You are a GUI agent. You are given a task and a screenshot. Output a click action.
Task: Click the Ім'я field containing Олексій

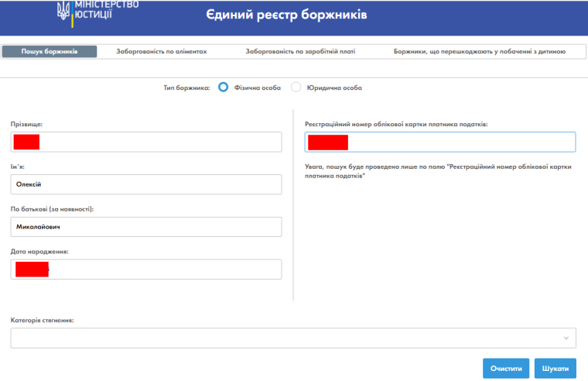146,184
